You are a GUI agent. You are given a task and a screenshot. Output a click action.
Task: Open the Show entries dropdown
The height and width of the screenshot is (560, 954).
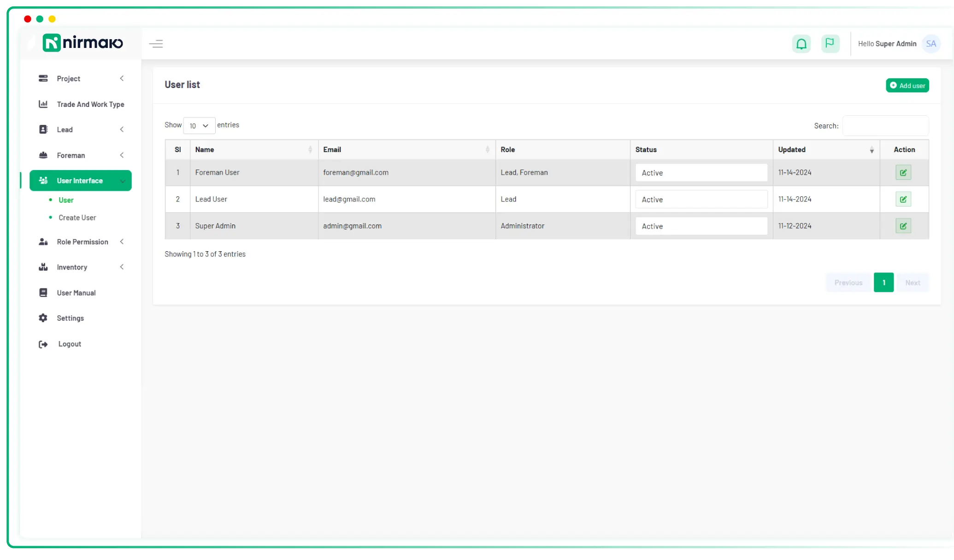pos(199,125)
